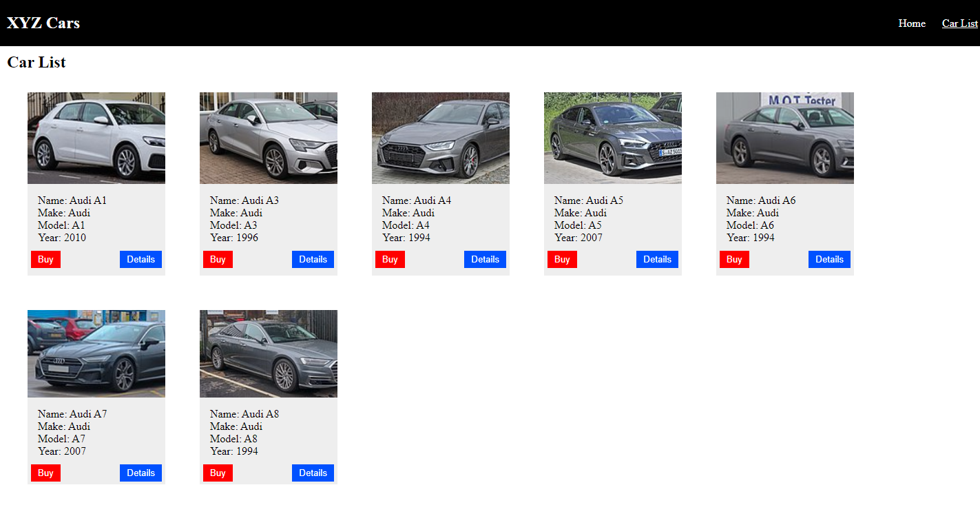Buy the Audi A5
Screen dimensions: 980x505
tap(562, 259)
